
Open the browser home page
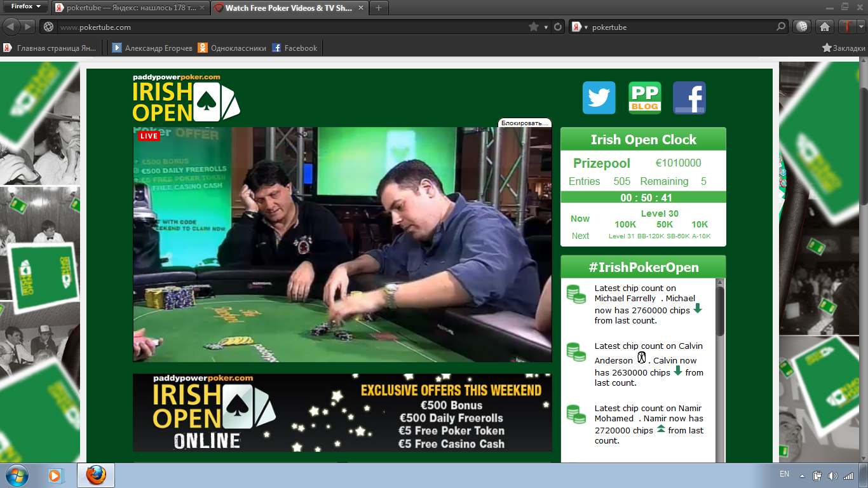point(824,27)
